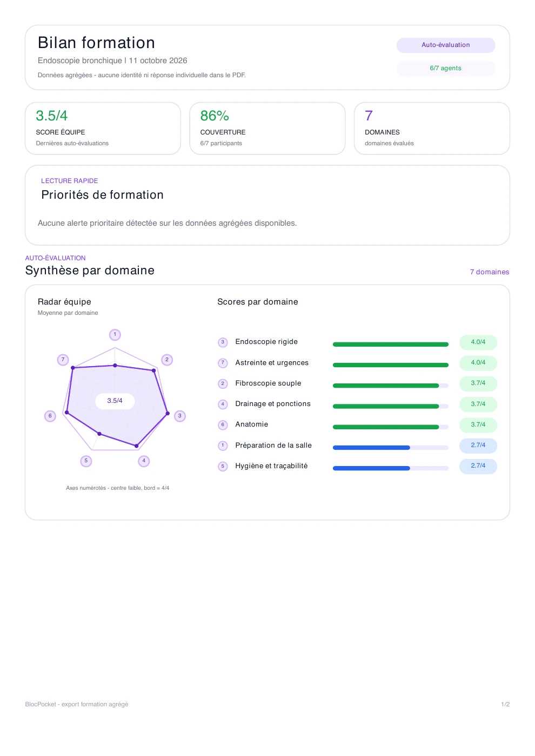This screenshot has height=756, width=535.
Task: Click the 'SCORE ÉQUIPE' label
Action: click(x=61, y=132)
